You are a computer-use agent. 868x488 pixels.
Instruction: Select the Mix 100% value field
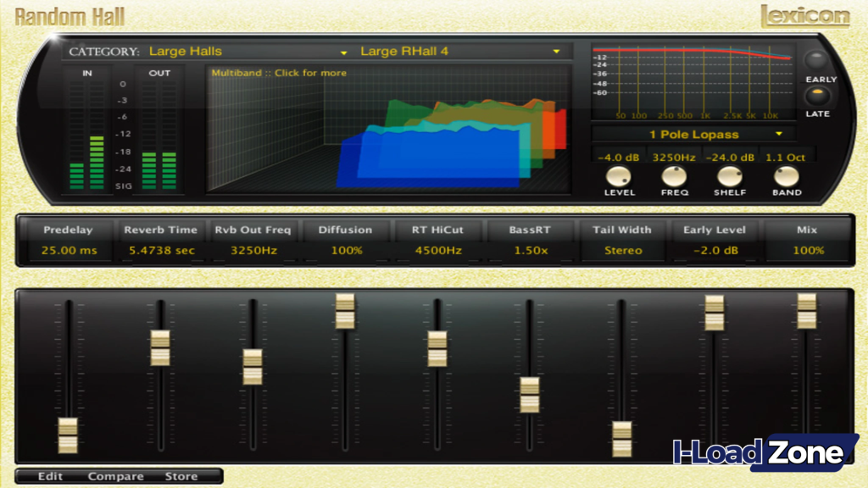pyautogui.click(x=808, y=251)
